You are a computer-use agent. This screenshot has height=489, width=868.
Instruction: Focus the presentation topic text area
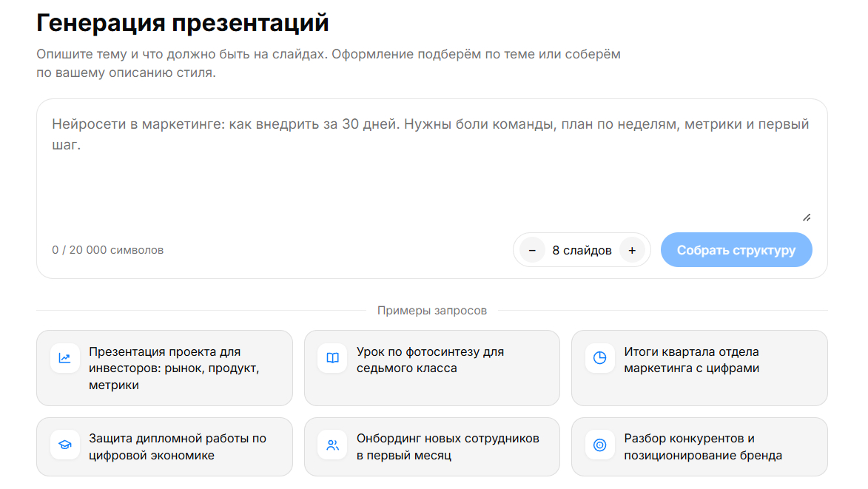point(432,169)
